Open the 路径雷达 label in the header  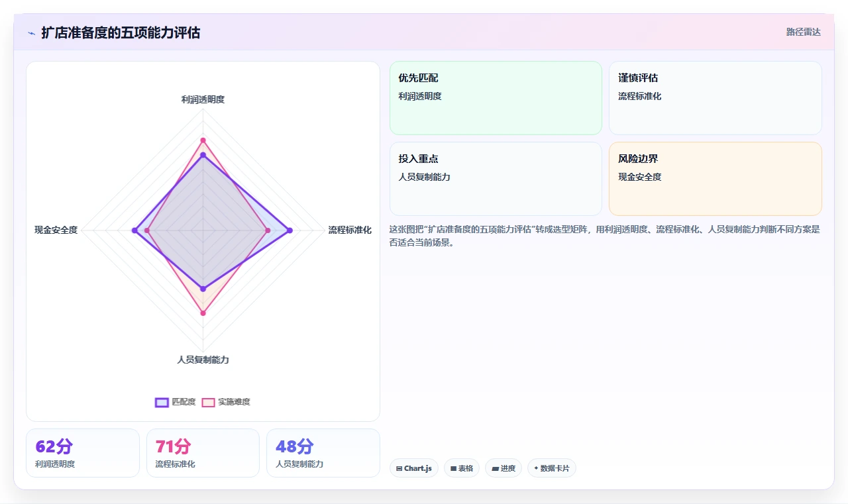pyautogui.click(x=804, y=32)
